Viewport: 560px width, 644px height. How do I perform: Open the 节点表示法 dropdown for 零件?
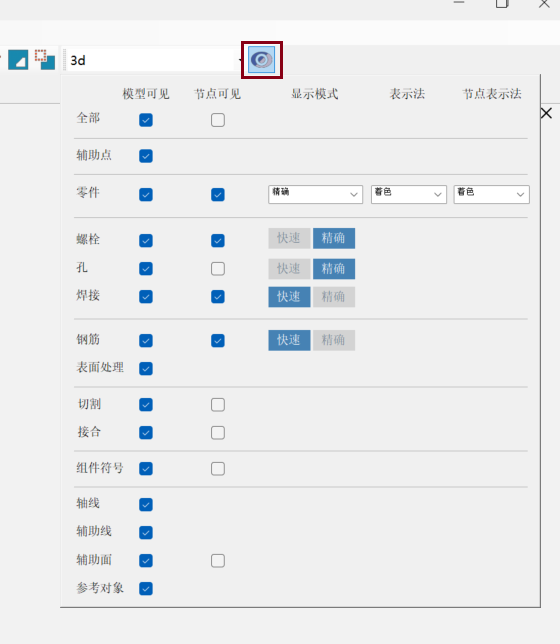coord(491,194)
